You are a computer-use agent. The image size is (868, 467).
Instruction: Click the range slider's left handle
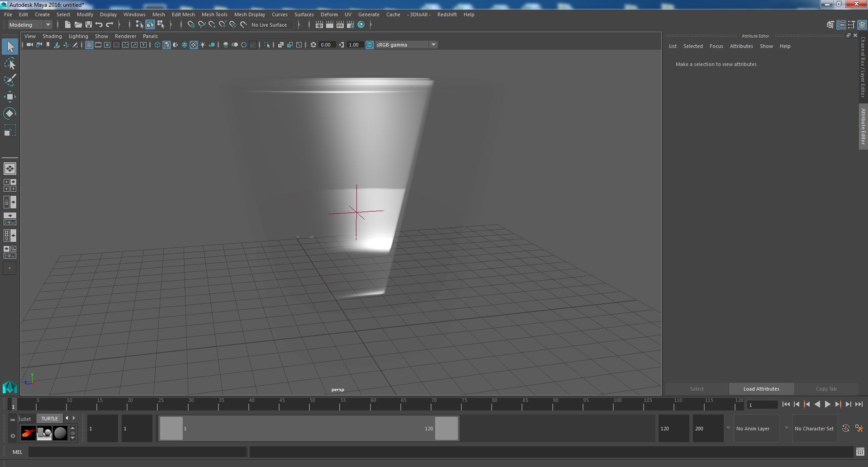[171, 428]
